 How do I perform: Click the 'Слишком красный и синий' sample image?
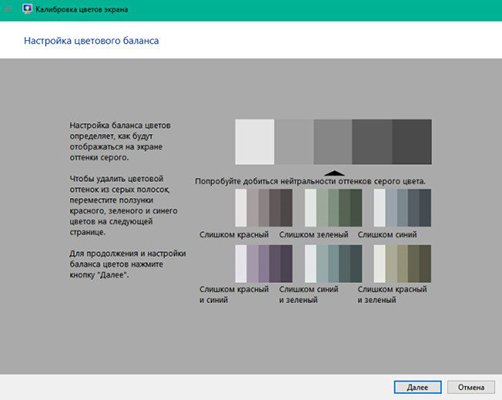click(x=264, y=264)
